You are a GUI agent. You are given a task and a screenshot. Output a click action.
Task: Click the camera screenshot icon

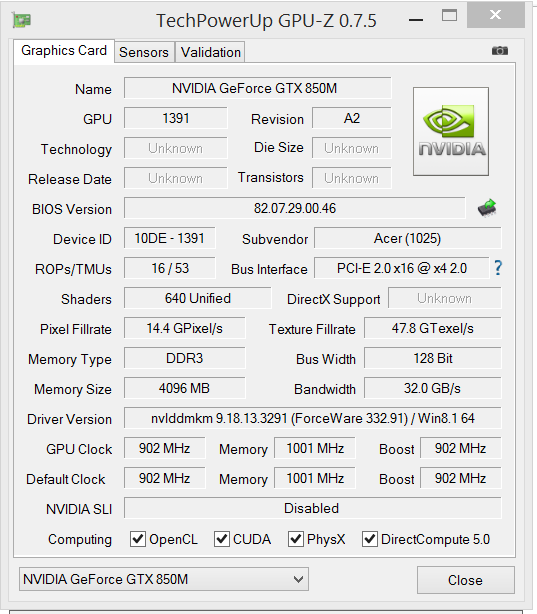click(500, 51)
